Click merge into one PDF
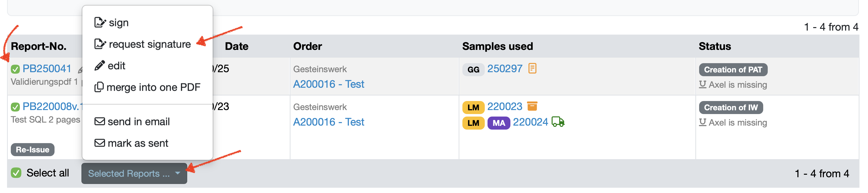This screenshot has height=193, width=868. click(148, 87)
